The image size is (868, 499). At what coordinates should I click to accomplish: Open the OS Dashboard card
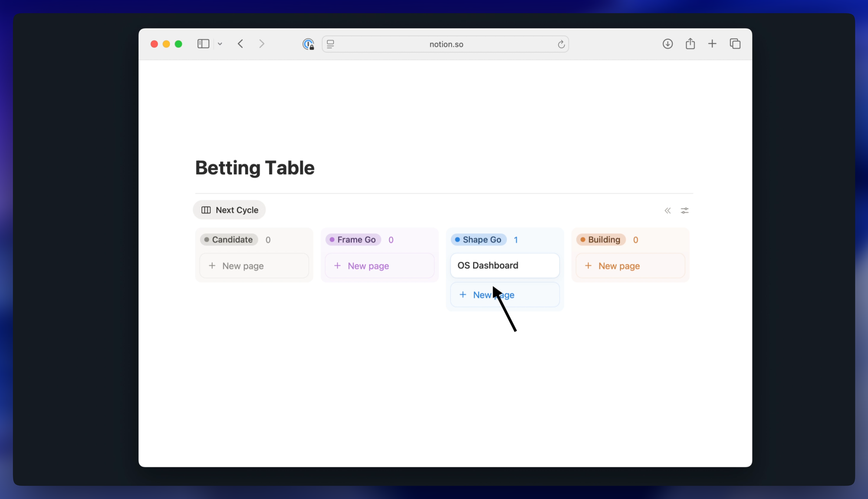tap(505, 265)
